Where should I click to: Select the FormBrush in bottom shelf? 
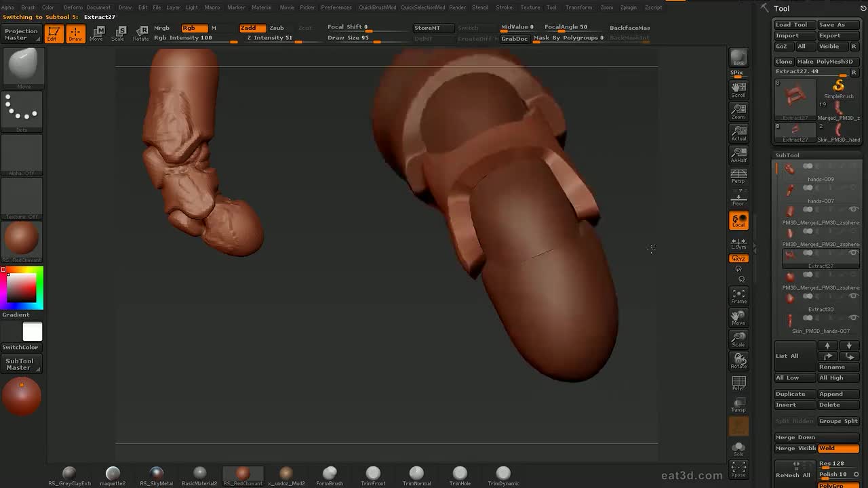pyautogui.click(x=330, y=476)
